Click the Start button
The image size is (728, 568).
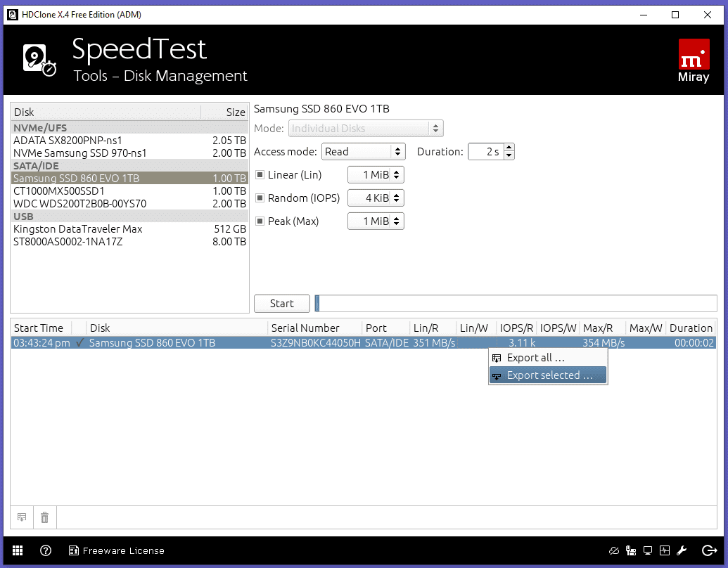point(282,304)
